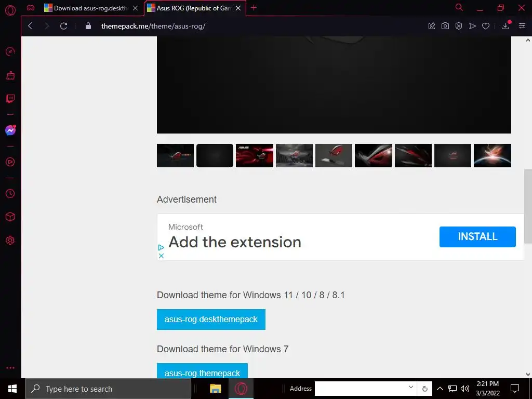Open History clock icon in sidebar
The height and width of the screenshot is (399, 532).
[x=10, y=193]
